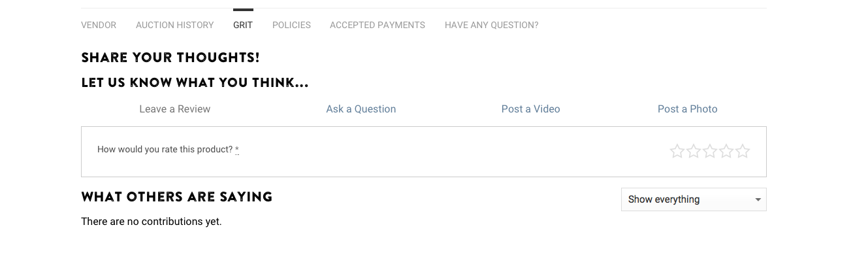This screenshot has height=257, width=868.
Task: Choose the fourth rating star
Action: (x=726, y=152)
